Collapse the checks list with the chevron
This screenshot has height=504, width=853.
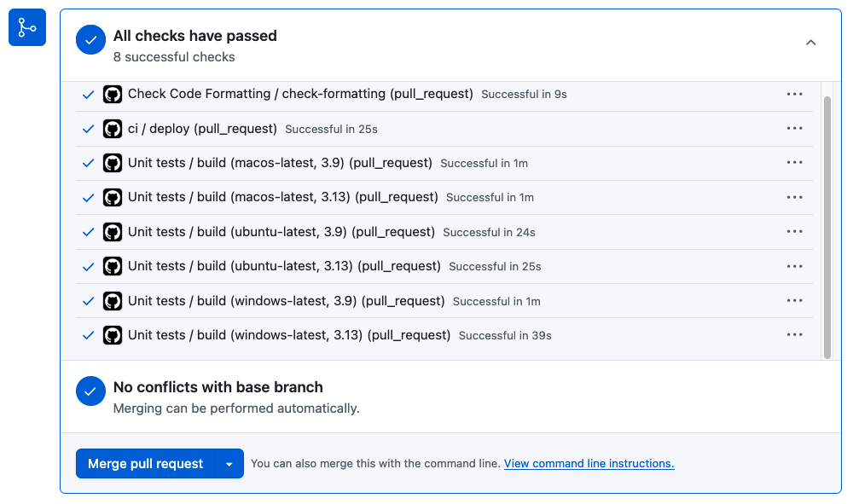pos(810,43)
